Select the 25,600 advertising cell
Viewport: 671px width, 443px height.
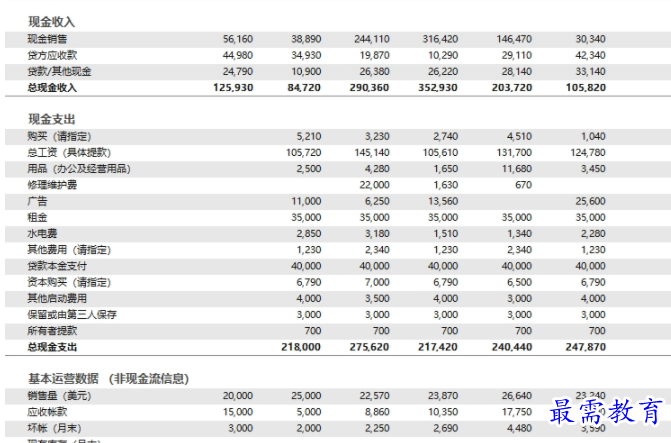(591, 201)
